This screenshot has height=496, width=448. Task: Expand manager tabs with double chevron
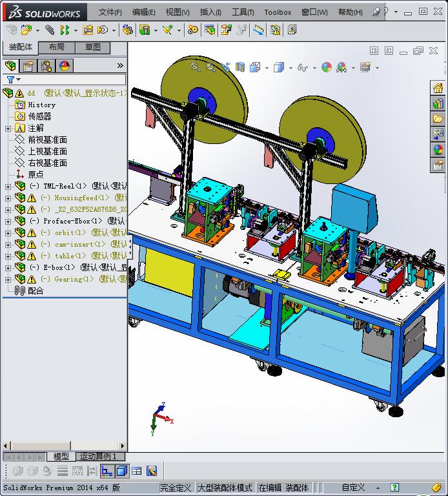coord(120,65)
